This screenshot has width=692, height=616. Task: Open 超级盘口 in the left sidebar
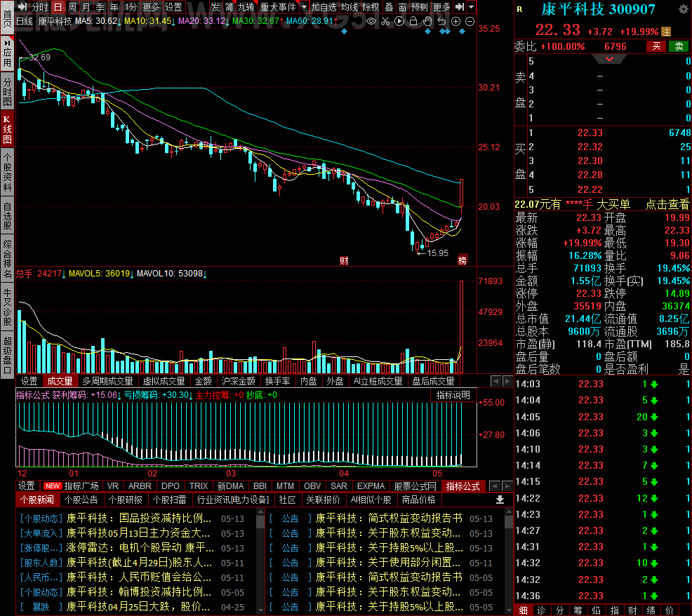7,356
